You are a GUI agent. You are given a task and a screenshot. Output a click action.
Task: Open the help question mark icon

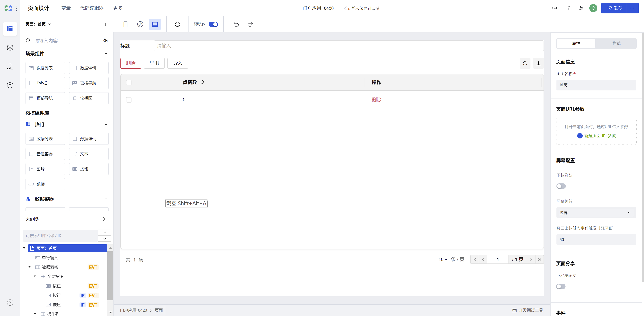pos(10,302)
